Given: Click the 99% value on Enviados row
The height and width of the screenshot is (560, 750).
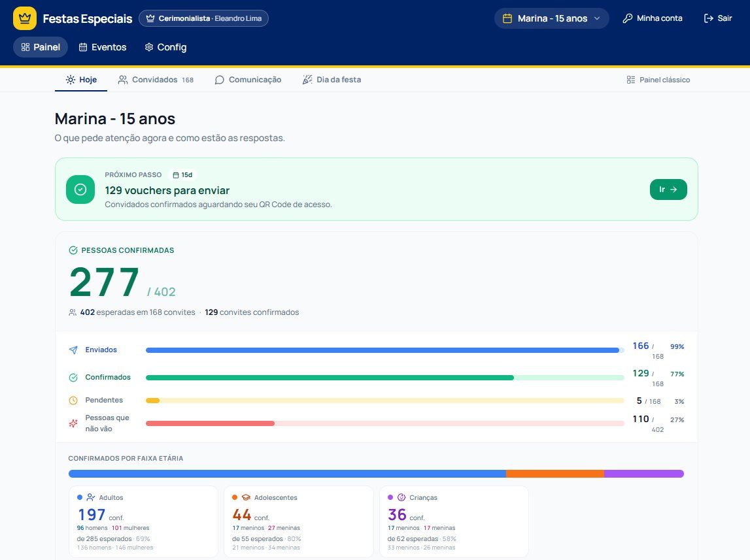Looking at the screenshot, I should tap(677, 347).
